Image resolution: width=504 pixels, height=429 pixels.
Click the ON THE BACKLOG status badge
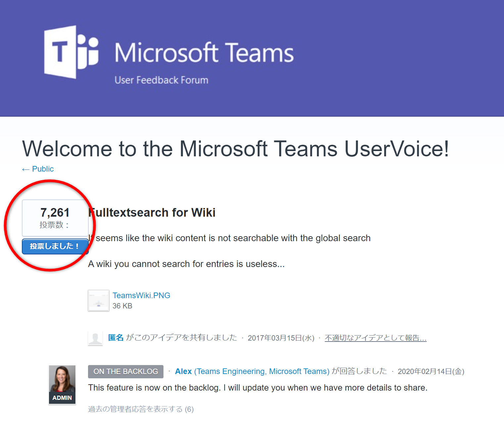click(x=126, y=372)
